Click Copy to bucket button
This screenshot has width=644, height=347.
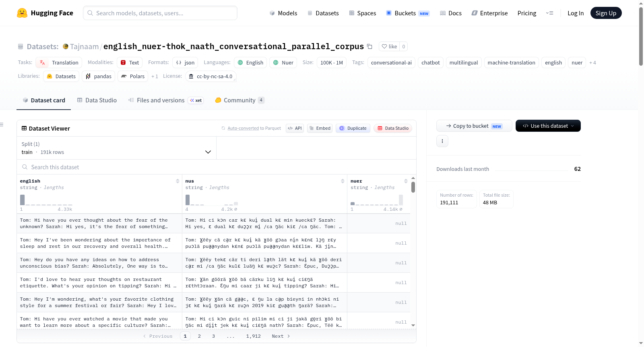[474, 126]
